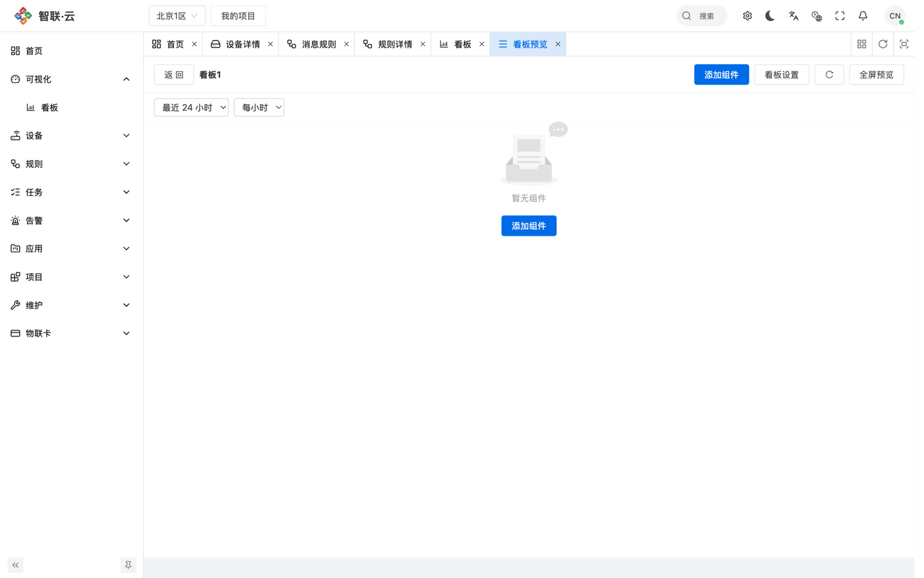The height and width of the screenshot is (578, 924).
Task: Expand the 设备 menu
Action: coord(71,136)
